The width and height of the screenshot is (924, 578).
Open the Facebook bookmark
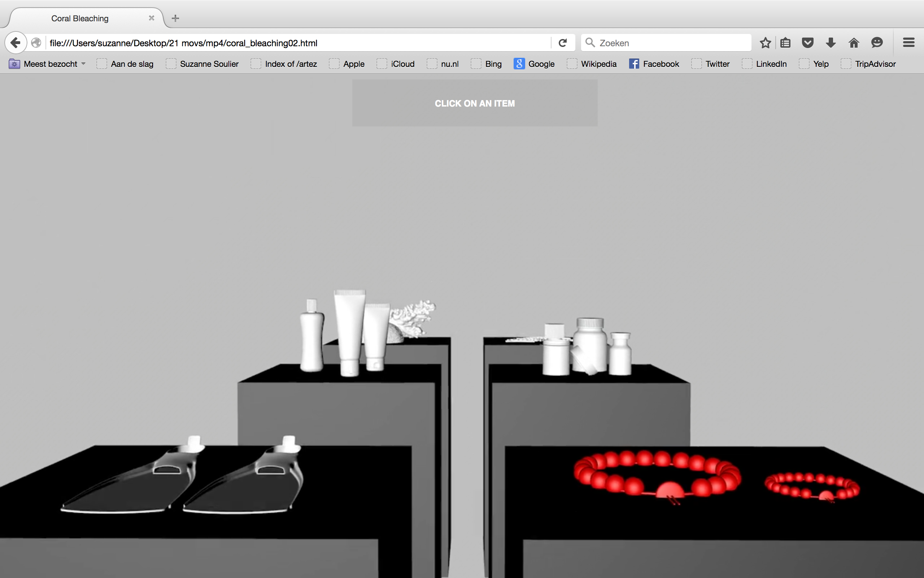[x=654, y=64]
